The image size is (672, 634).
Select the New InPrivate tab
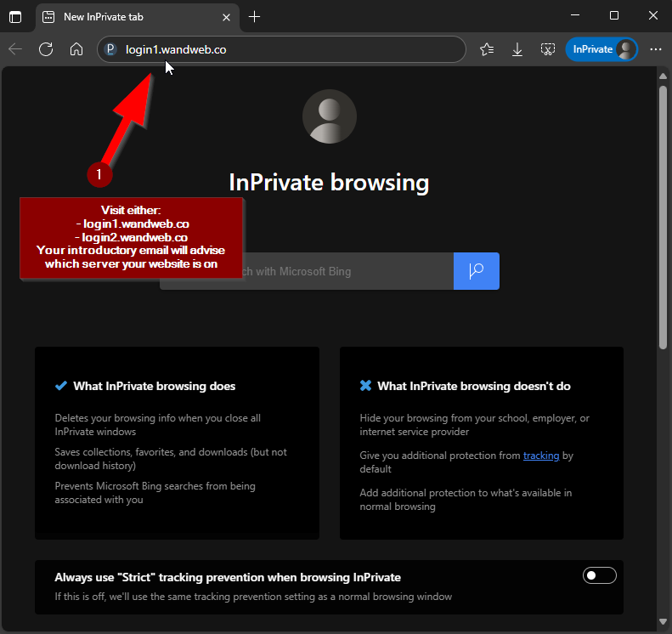click(127, 16)
